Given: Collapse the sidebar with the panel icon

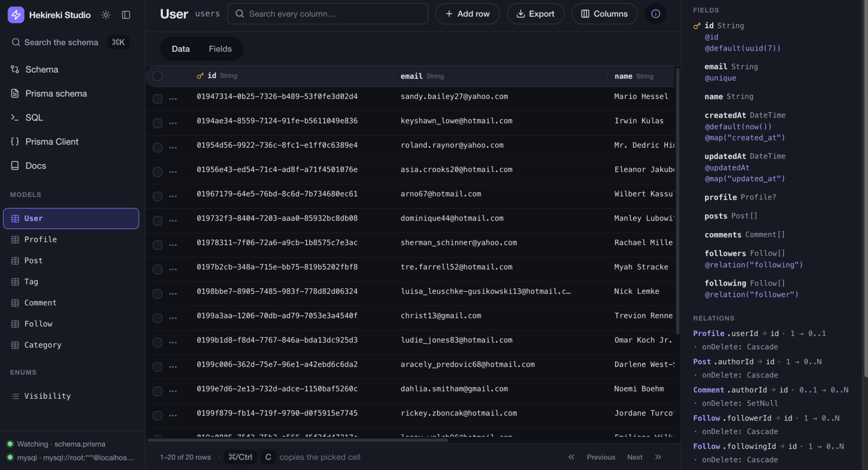Looking at the screenshot, I should [x=126, y=15].
